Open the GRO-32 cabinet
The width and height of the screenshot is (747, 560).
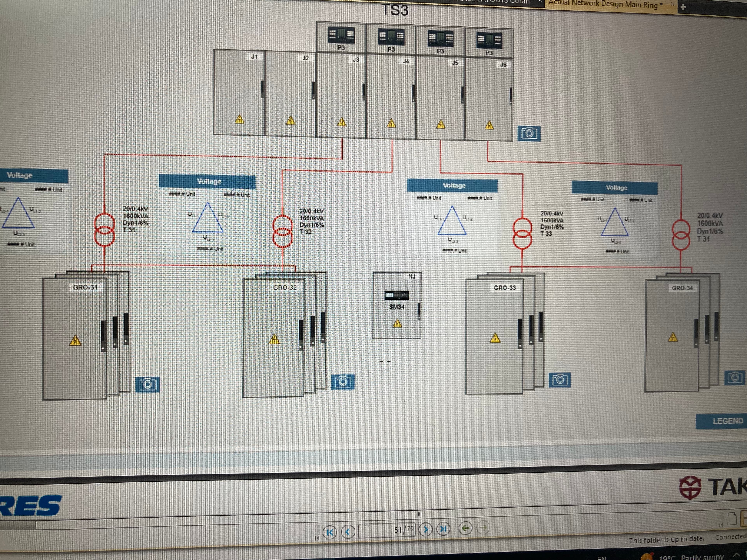[x=274, y=338]
